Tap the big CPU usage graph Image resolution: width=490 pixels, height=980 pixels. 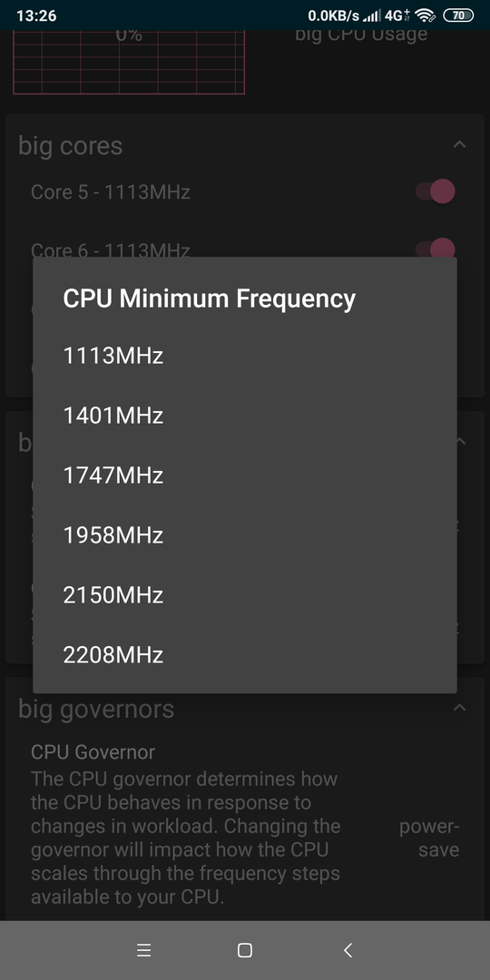(x=129, y=62)
